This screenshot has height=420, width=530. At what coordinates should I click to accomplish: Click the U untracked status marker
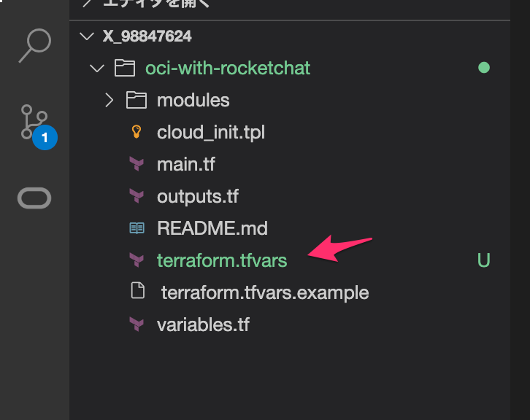[x=484, y=260]
